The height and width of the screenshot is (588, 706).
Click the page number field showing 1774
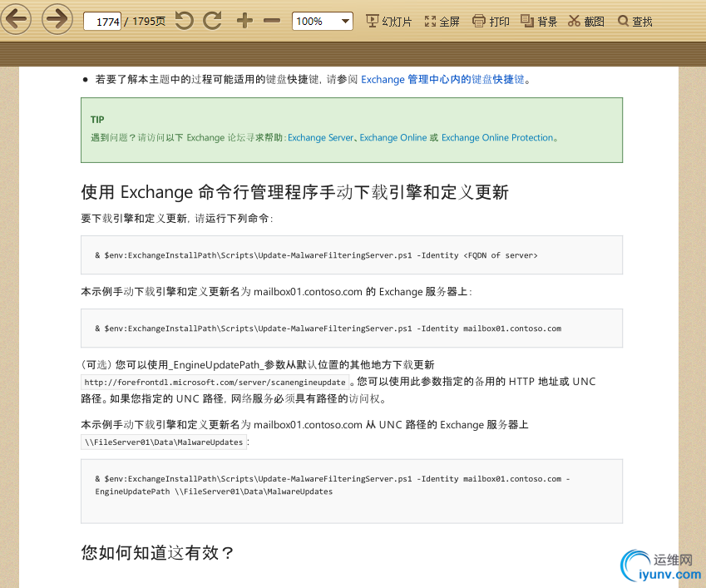click(102, 21)
